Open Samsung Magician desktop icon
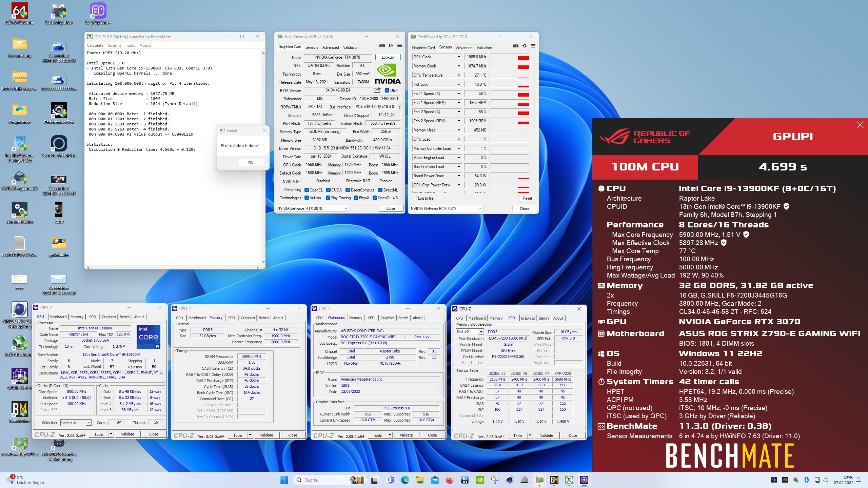The width and height of the screenshot is (868, 488). coord(59,146)
